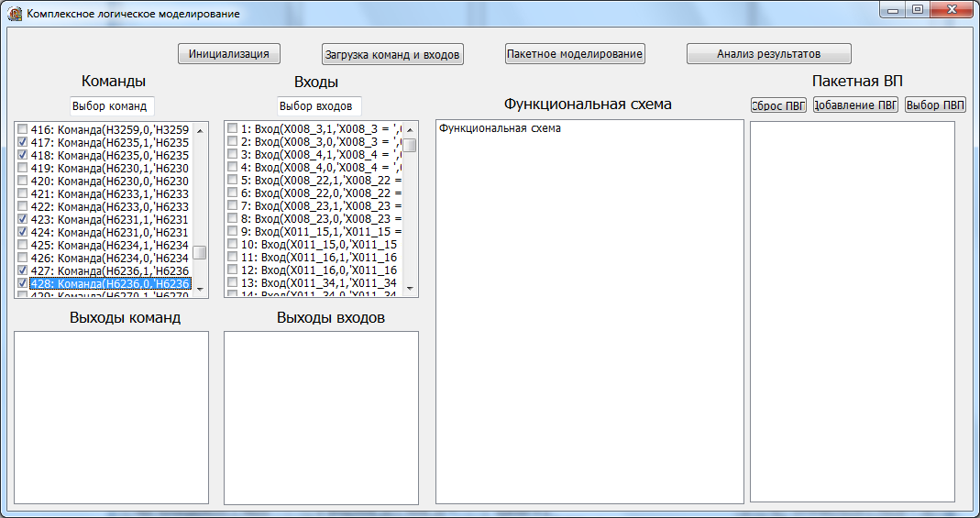Click the Выходы входов output box
The height and width of the screenshot is (518, 980).
coord(321,417)
